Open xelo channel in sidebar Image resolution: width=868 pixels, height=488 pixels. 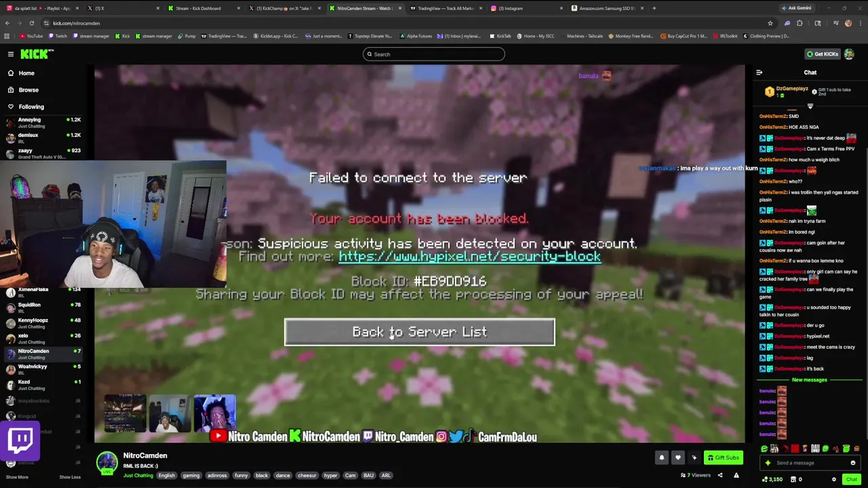(x=42, y=338)
